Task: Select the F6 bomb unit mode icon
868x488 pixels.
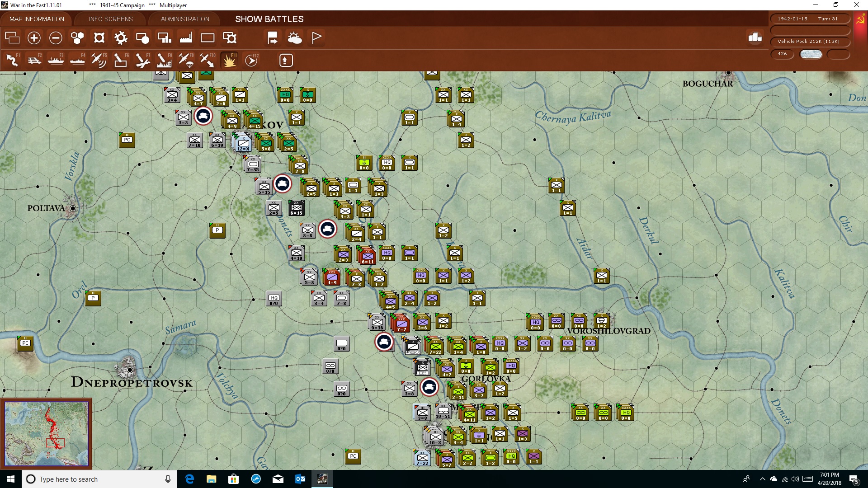Action: pyautogui.click(x=121, y=60)
